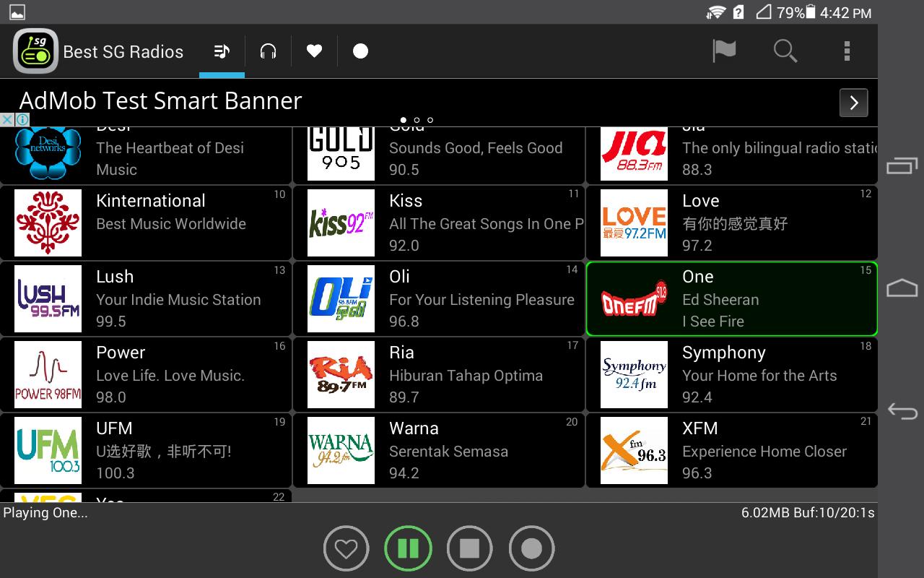The width and height of the screenshot is (924, 578).
Task: Pause the playing station
Action: click(x=408, y=549)
